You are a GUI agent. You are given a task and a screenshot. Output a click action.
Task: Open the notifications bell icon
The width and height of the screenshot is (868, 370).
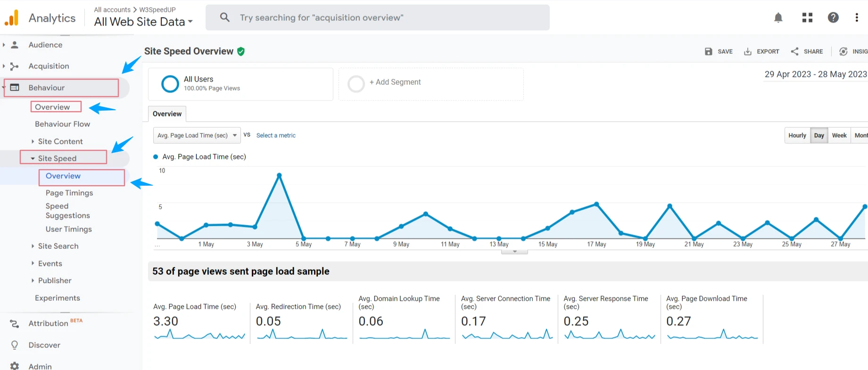coord(778,18)
